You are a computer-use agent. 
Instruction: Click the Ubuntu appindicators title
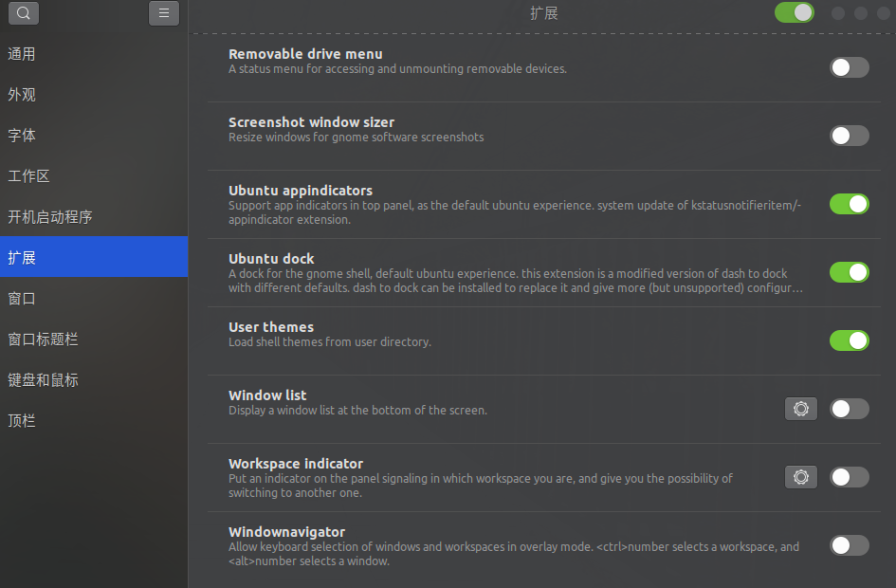point(301,191)
